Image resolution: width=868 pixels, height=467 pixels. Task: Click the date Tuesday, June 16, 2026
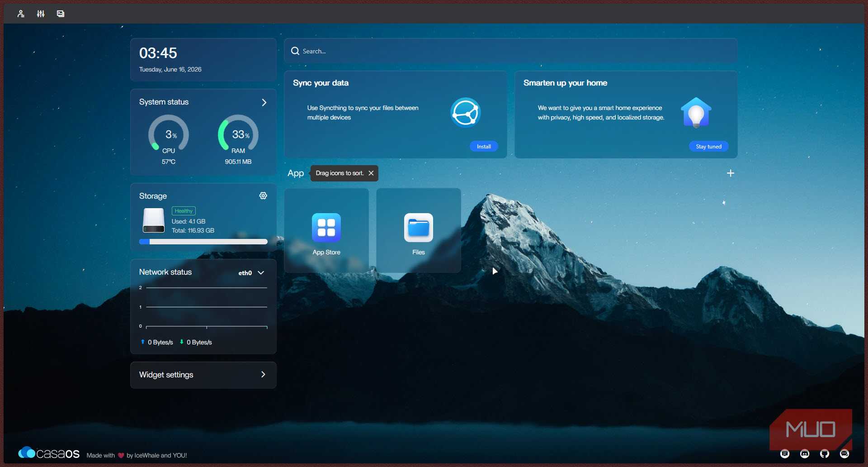170,69
